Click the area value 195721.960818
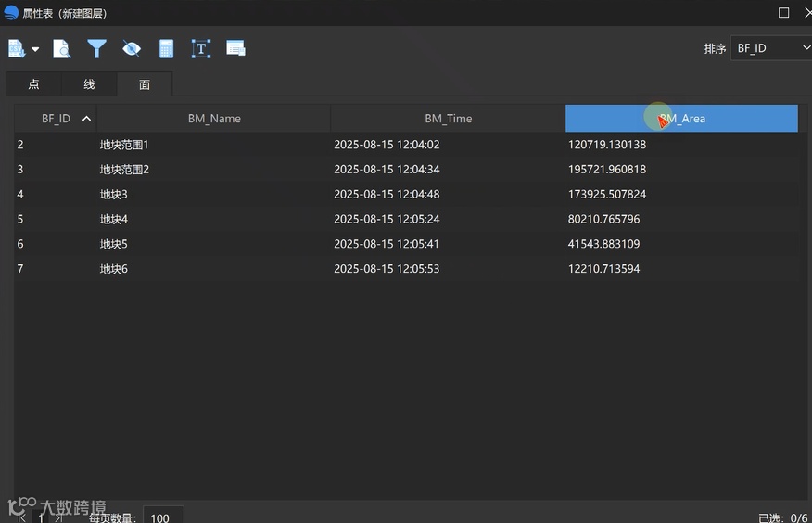The width and height of the screenshot is (812, 523). point(607,170)
